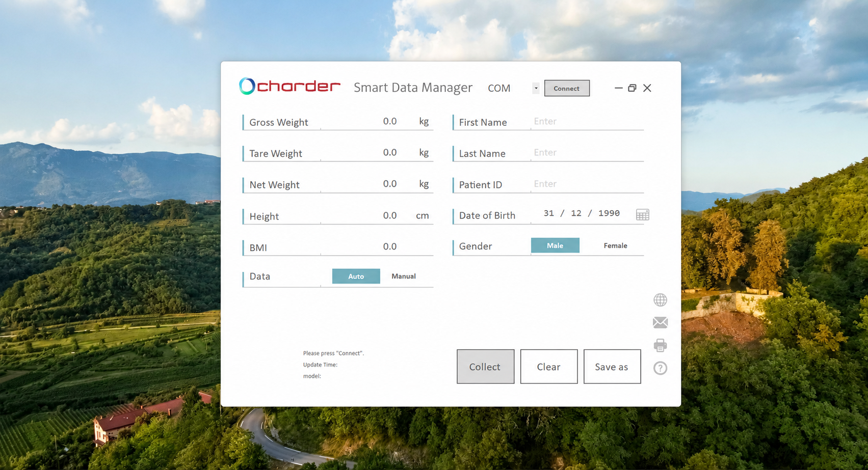Restore the Smart Data Manager window size

click(632, 88)
